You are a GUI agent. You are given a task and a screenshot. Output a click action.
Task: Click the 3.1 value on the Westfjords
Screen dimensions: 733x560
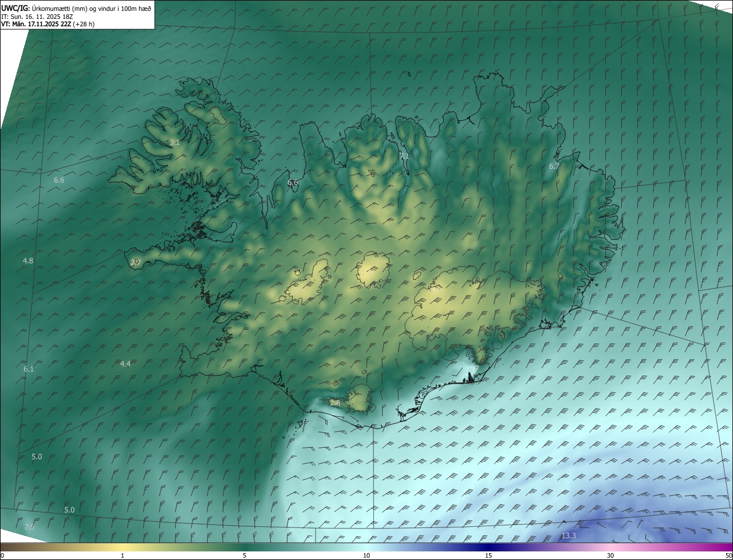tap(175, 142)
